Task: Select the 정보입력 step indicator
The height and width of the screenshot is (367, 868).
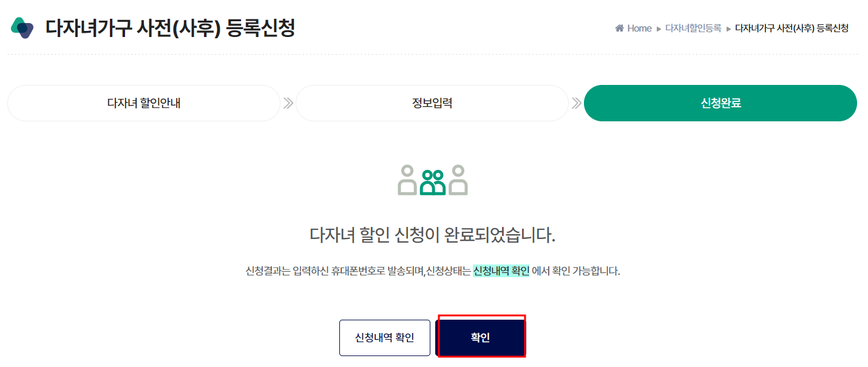Action: point(432,103)
